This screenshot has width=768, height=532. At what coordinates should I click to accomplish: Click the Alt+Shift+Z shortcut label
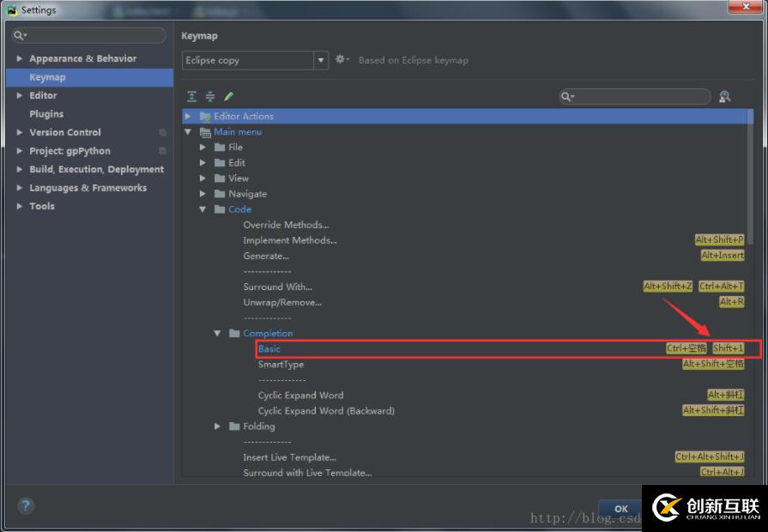pos(668,286)
